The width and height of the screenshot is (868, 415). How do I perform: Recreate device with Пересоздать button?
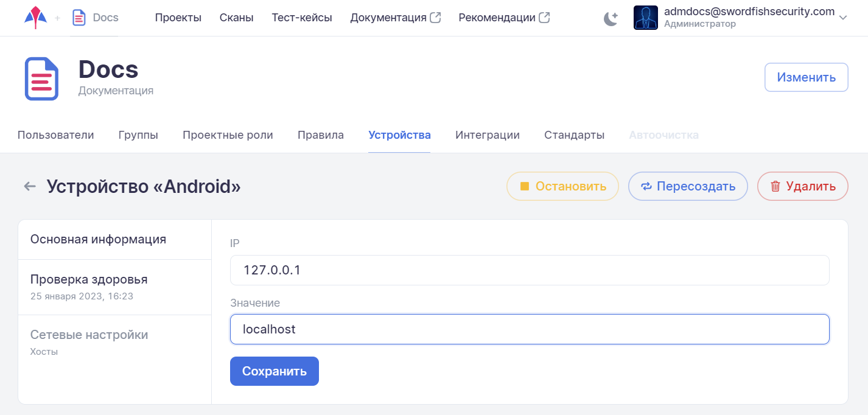(x=687, y=186)
